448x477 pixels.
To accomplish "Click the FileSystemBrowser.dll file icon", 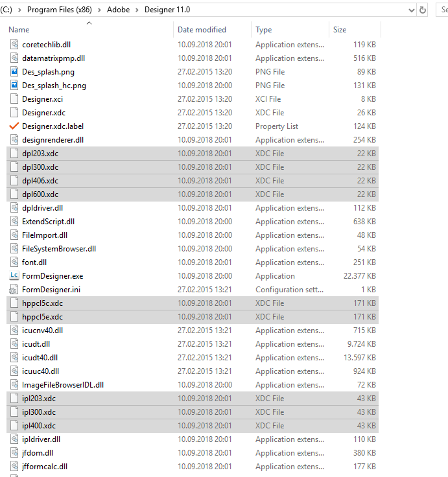I will (14, 249).
